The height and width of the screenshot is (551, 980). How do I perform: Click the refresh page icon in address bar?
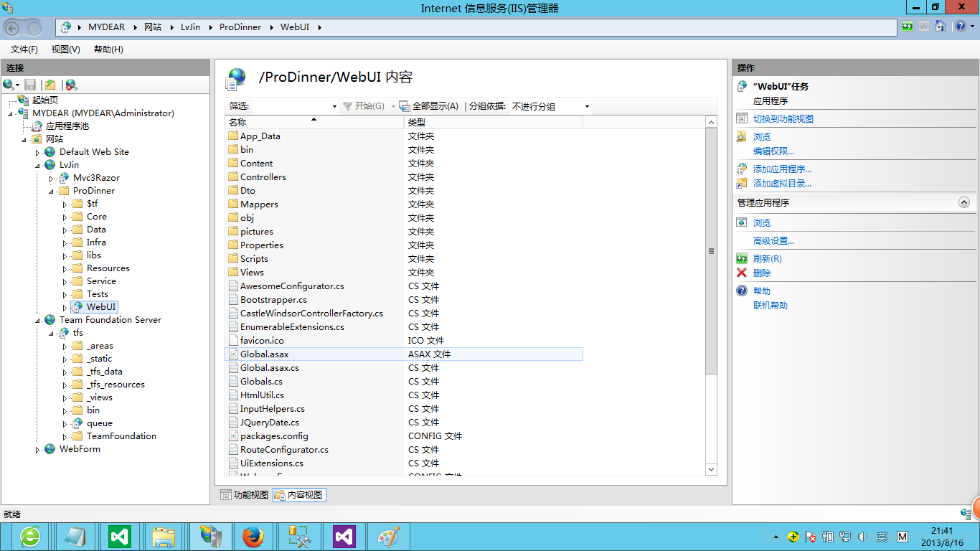[x=908, y=27]
